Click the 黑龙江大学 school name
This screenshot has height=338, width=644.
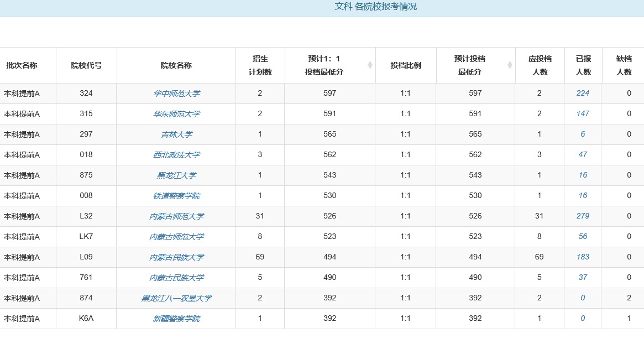coord(176,175)
